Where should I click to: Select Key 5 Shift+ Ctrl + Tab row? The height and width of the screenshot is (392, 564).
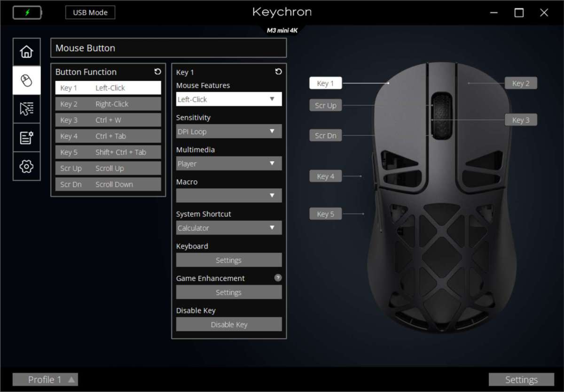point(108,152)
